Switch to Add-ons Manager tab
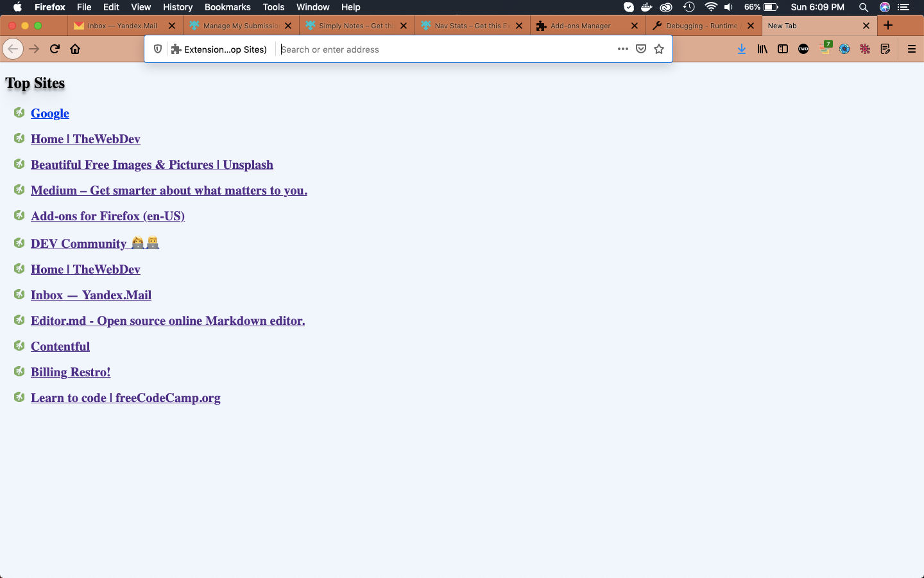Viewport: 924px width, 578px height. [x=588, y=26]
